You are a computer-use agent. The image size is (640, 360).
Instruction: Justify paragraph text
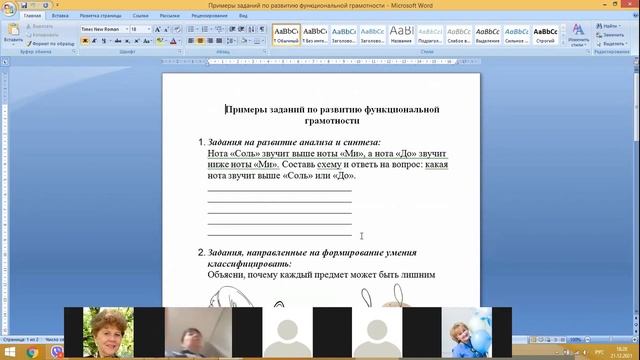tap(219, 41)
